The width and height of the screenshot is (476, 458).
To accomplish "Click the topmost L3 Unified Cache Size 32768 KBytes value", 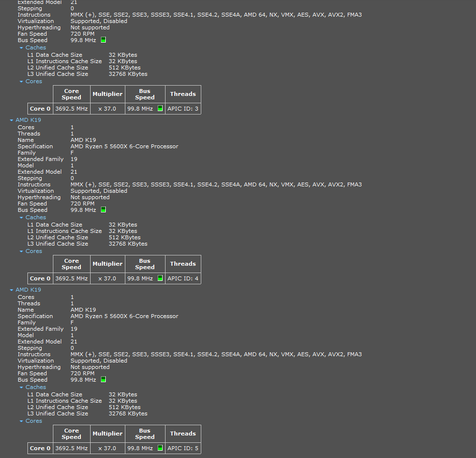I will [x=128, y=74].
